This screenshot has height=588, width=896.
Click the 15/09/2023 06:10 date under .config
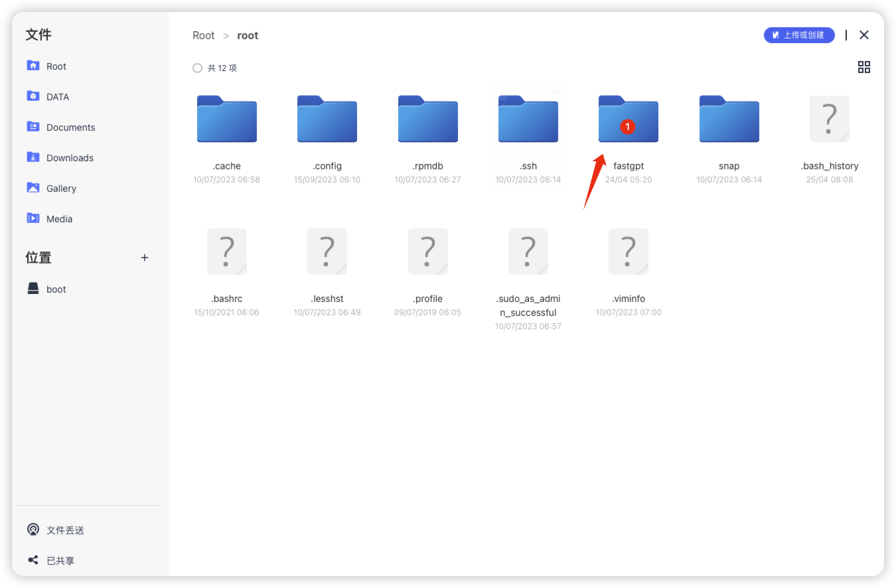(327, 180)
